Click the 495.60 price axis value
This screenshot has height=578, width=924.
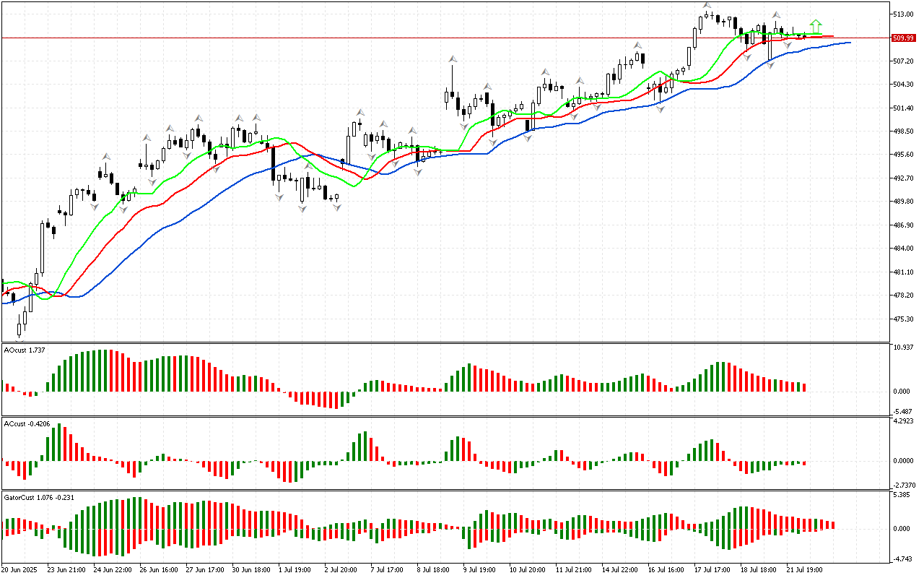click(903, 155)
